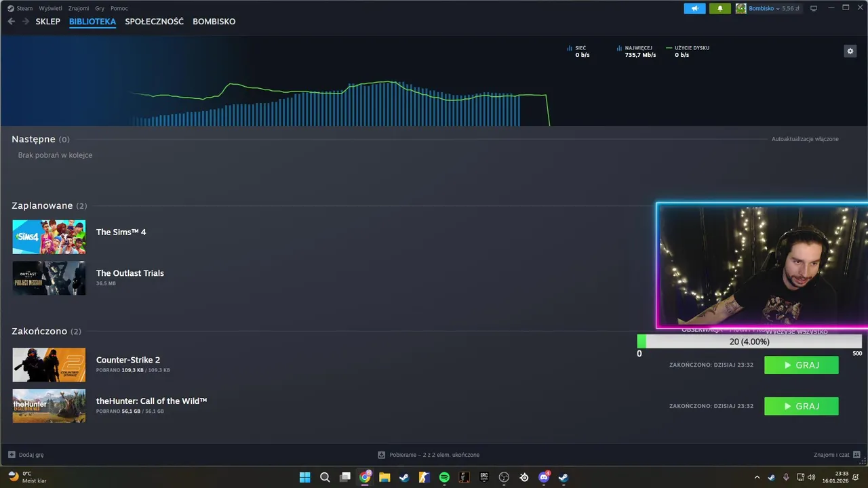Open Google Chrome from taskbar
868x488 pixels.
pyautogui.click(x=365, y=477)
